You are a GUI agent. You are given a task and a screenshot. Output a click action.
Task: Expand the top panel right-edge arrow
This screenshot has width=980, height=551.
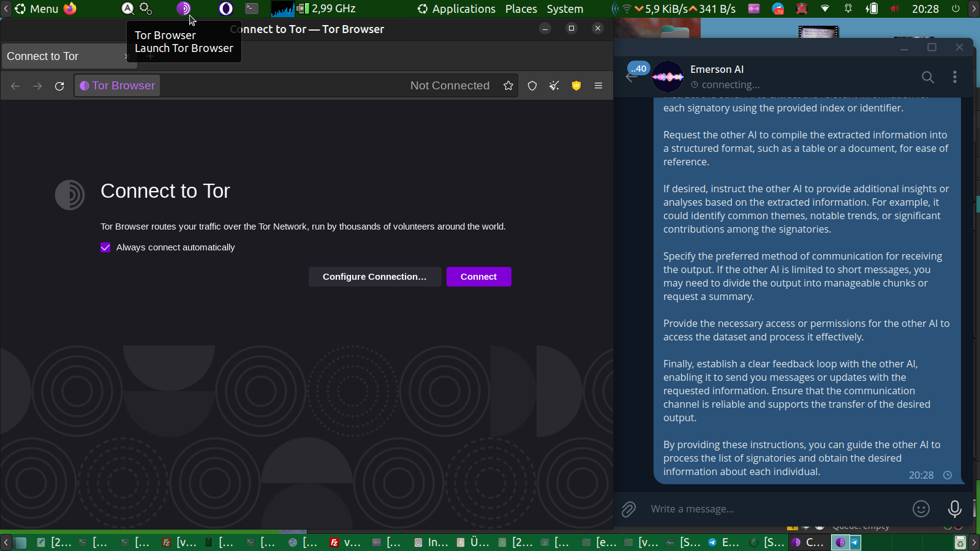point(974,9)
